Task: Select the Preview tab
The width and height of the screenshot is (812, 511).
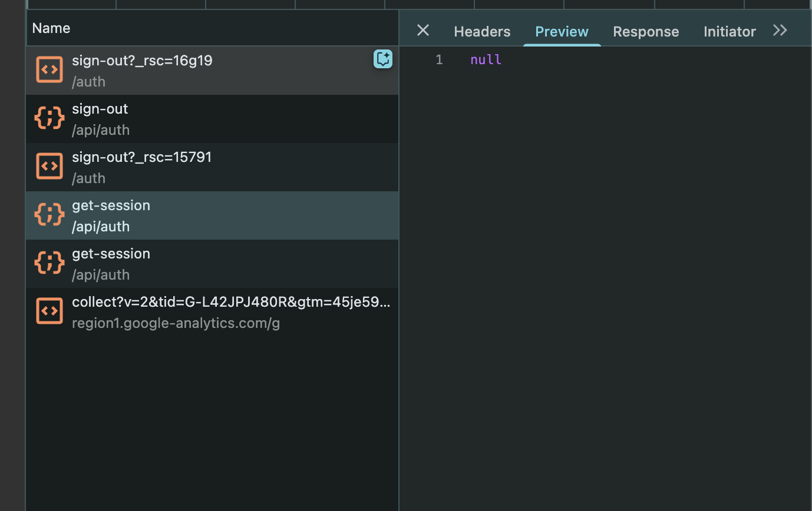Action: click(x=562, y=32)
